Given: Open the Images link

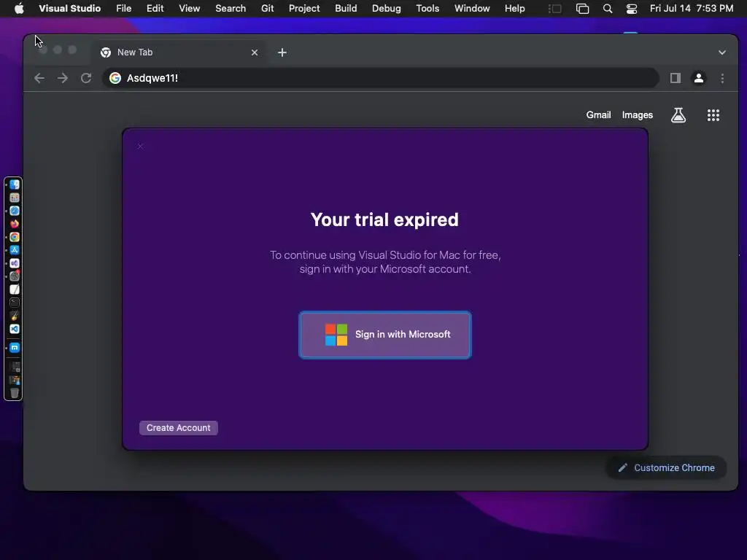Looking at the screenshot, I should pos(637,114).
